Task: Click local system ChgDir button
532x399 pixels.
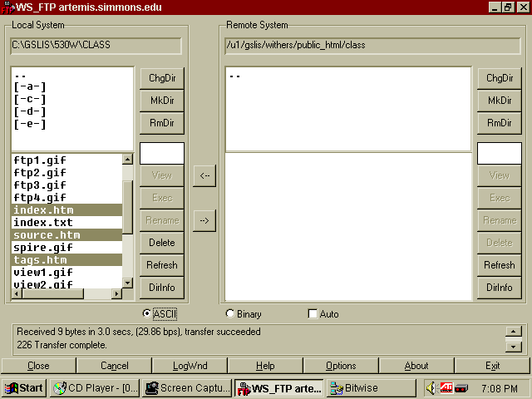Action: pos(161,78)
